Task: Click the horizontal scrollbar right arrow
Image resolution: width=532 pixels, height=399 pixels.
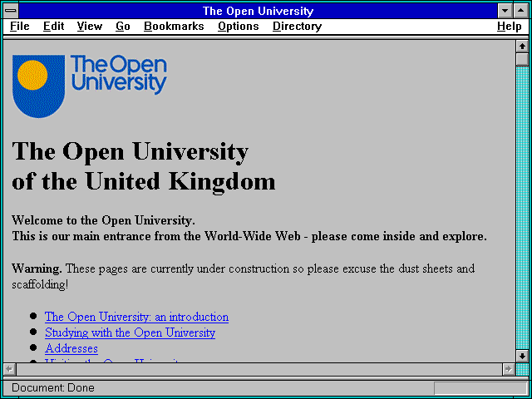Action: [x=508, y=369]
